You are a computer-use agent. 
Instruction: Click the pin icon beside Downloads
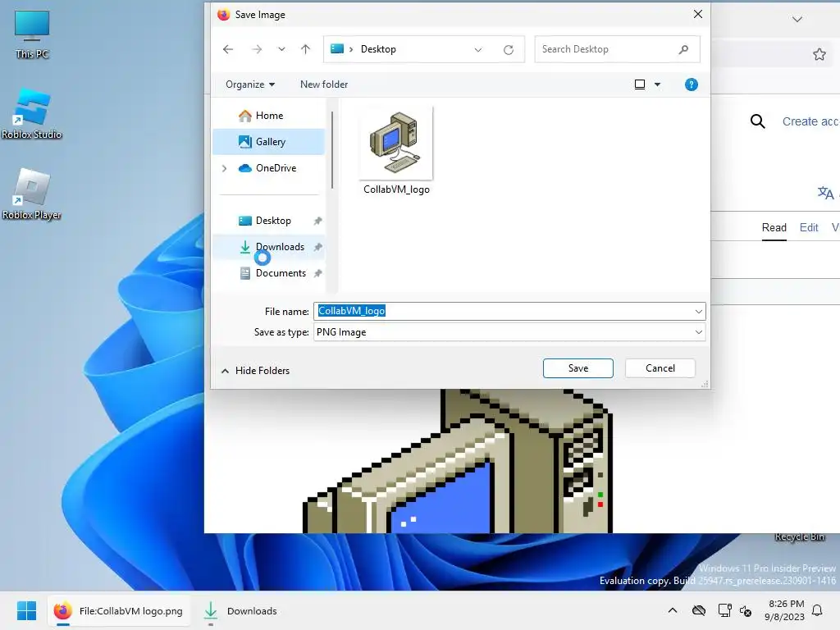(317, 247)
